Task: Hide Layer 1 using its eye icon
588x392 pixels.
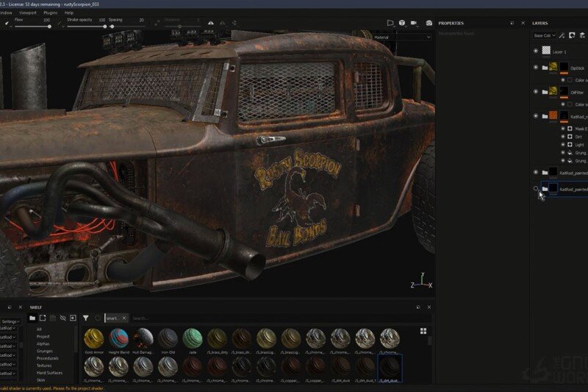Action: (x=536, y=51)
